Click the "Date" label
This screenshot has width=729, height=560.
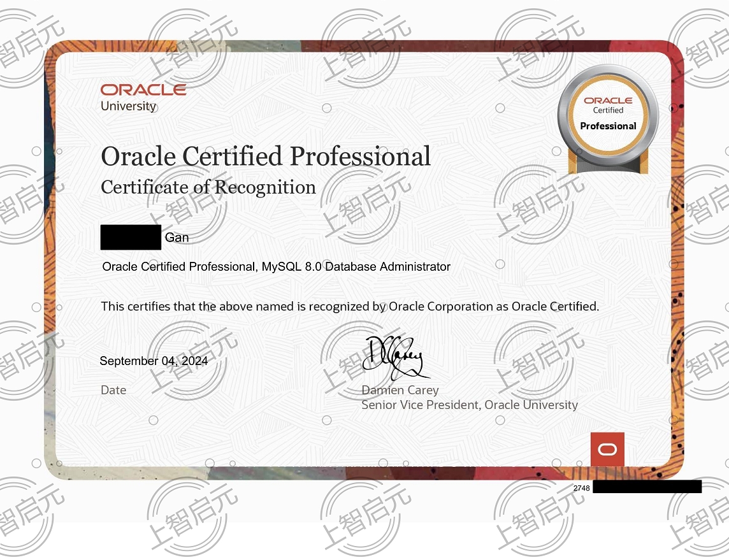pos(113,390)
